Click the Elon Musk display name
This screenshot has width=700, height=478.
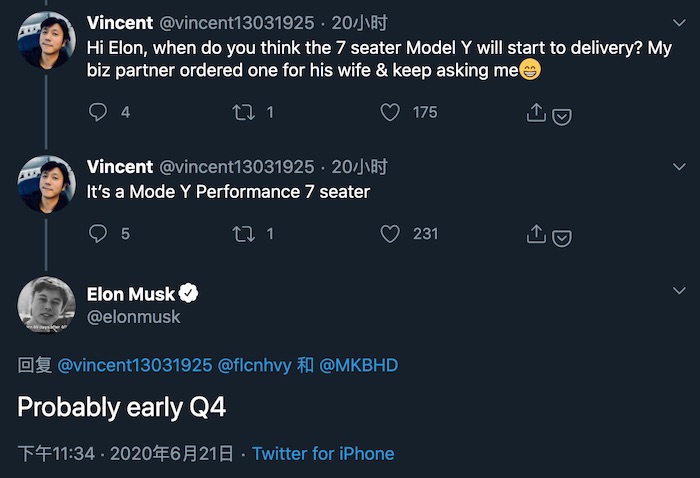(131, 294)
